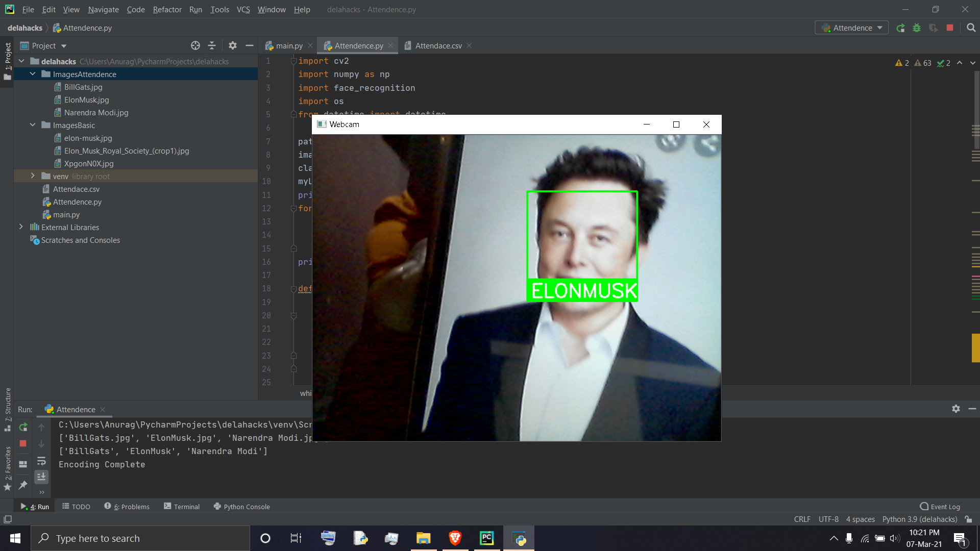Toggle scroll to end in Run console
The image size is (980, 551).
click(x=41, y=477)
